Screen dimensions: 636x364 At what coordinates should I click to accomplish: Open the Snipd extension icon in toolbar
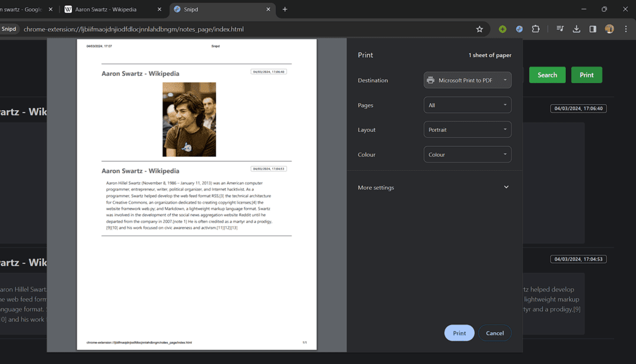click(x=519, y=29)
